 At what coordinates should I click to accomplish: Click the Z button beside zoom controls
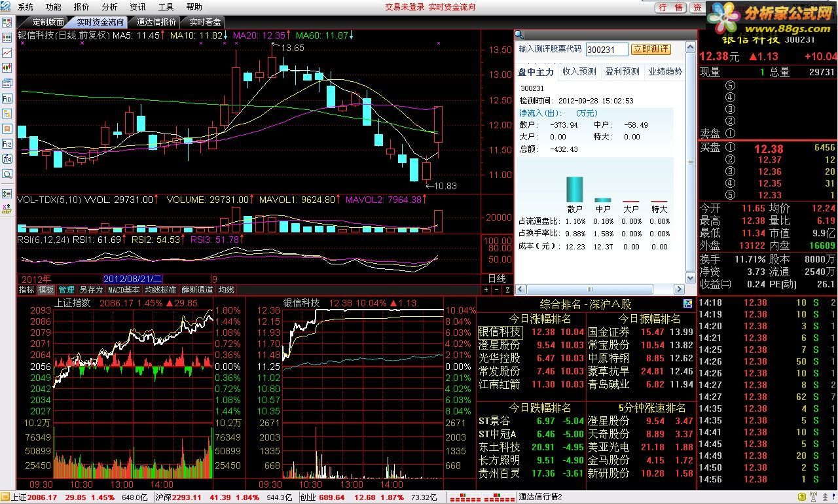coord(506,289)
